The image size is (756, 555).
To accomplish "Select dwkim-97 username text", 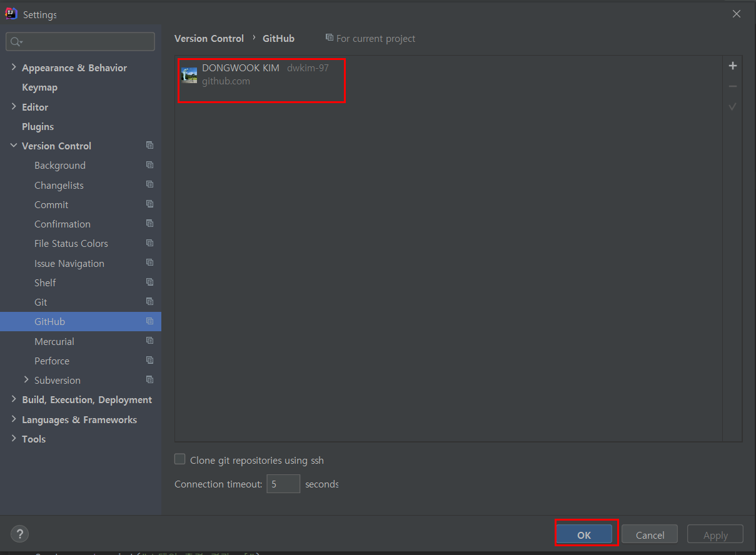I will pos(308,67).
